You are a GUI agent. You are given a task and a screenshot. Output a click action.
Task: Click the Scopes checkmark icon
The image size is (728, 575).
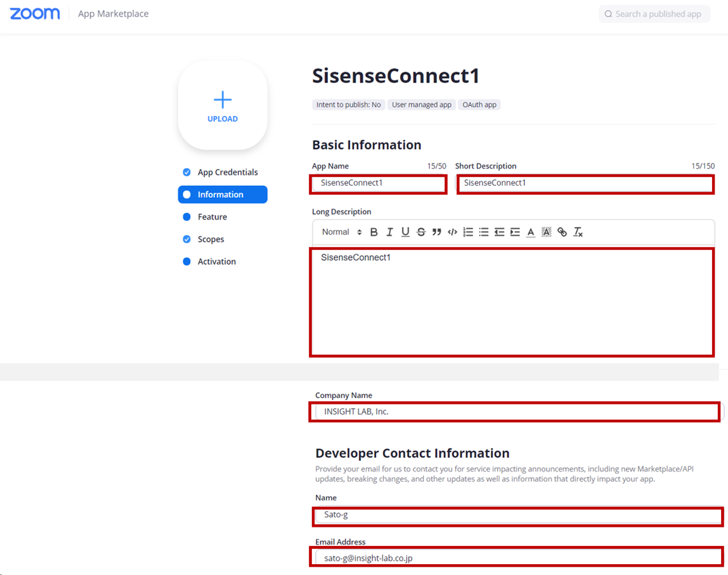pyautogui.click(x=186, y=239)
